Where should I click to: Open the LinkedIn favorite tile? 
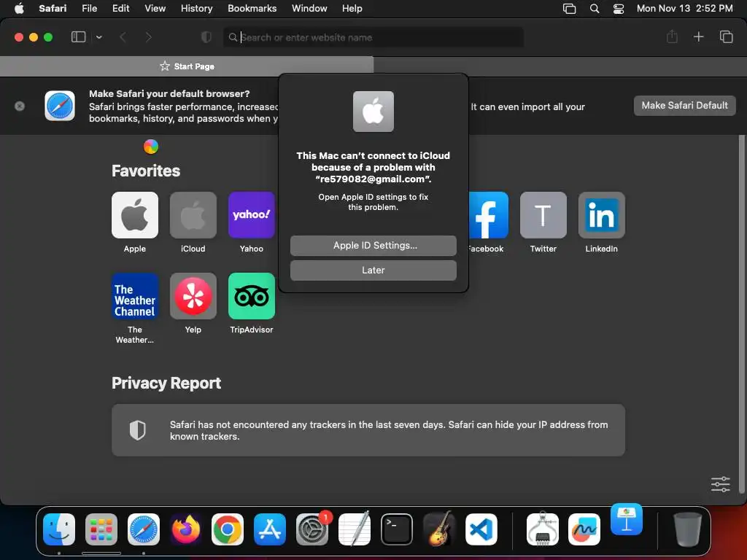pyautogui.click(x=602, y=215)
